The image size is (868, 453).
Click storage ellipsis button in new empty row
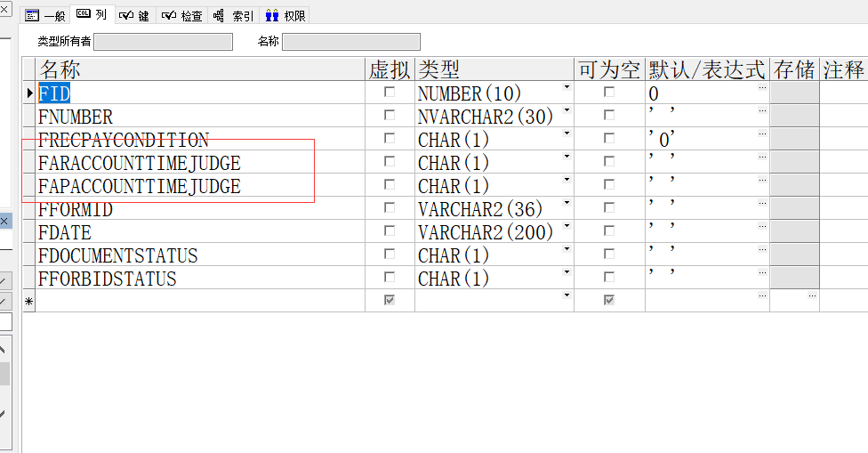tap(811, 296)
